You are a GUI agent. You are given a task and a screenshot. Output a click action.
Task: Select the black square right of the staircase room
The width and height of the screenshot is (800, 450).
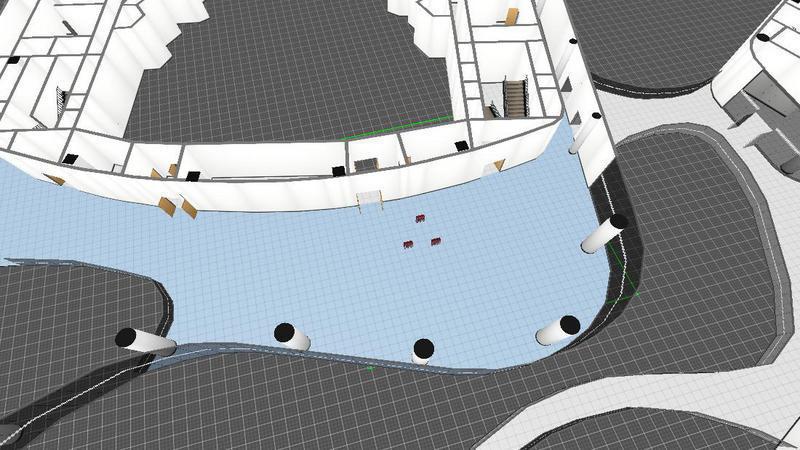(461, 147)
